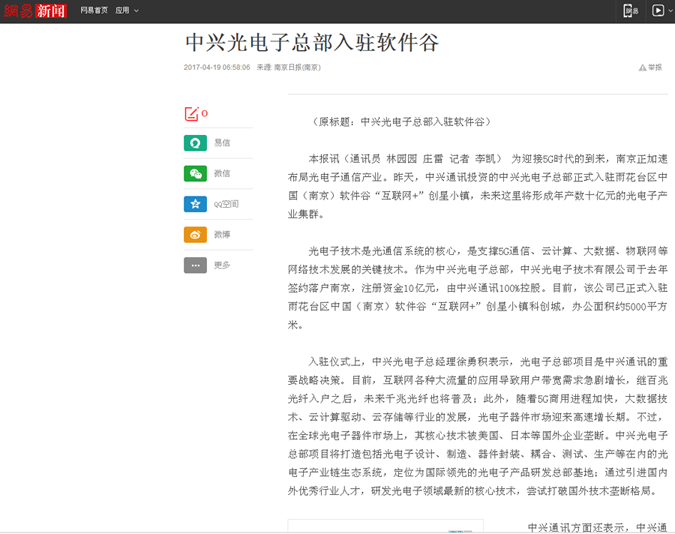Click the article headline 中兴光电子总部入驻软件谷
This screenshot has height=534, width=675.
click(x=312, y=42)
